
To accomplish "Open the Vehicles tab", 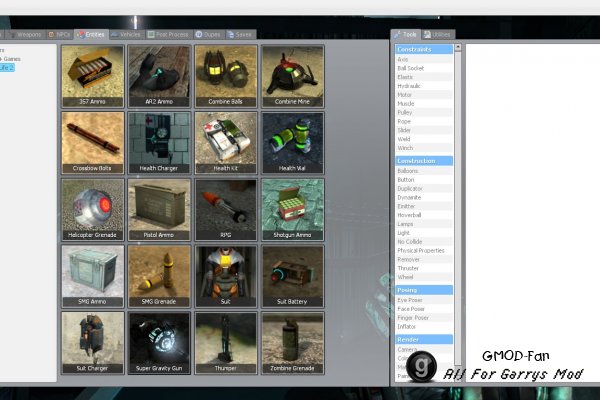I will (x=126, y=34).
